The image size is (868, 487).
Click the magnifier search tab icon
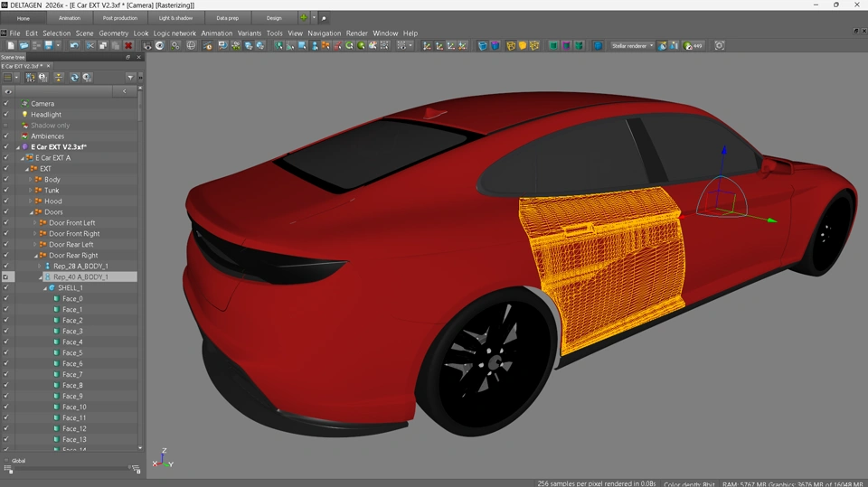click(324, 18)
